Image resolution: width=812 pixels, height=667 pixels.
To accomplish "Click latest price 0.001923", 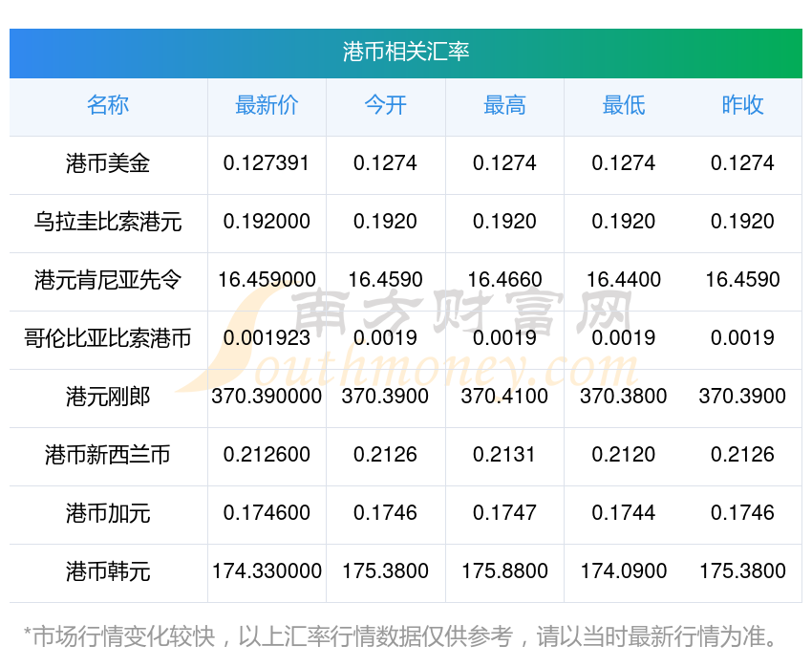I will 267,338.
